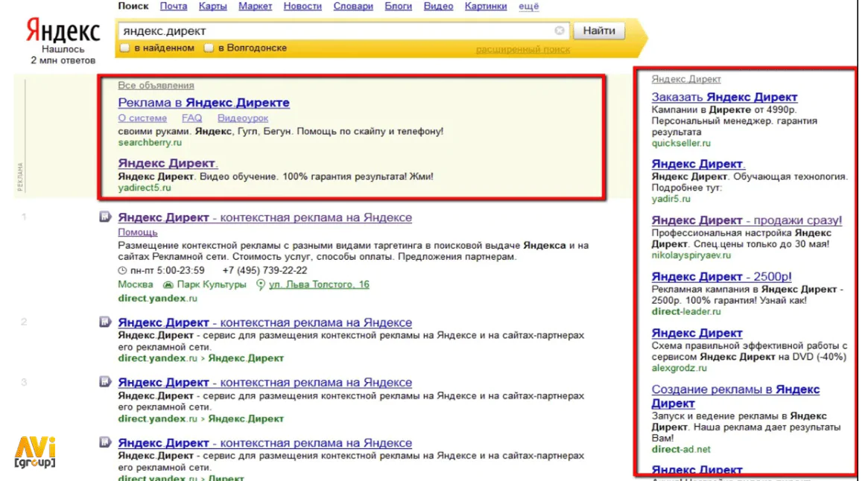Viewport: 868px width, 481px height.
Task: Clear the search field with the X icon
Action: click(x=559, y=31)
